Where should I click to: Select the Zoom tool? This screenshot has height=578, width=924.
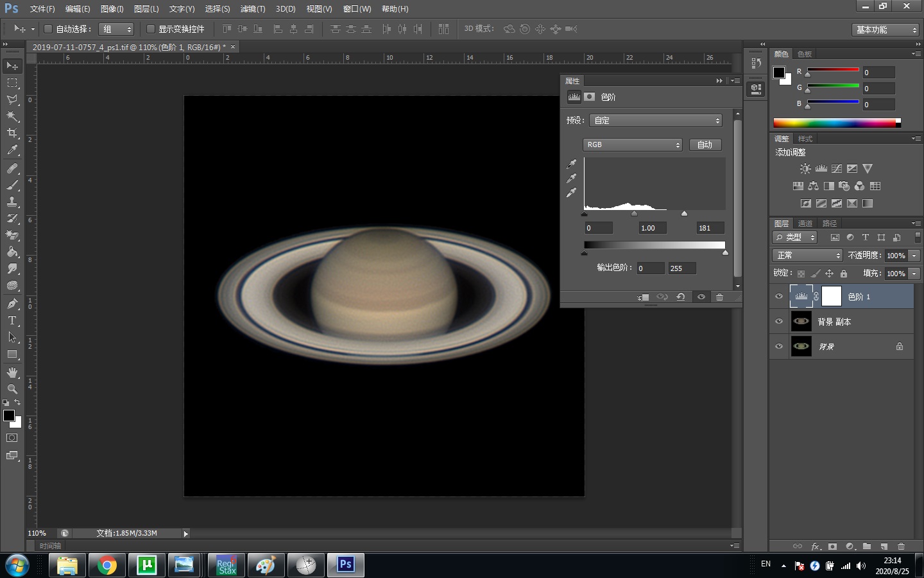[12, 389]
